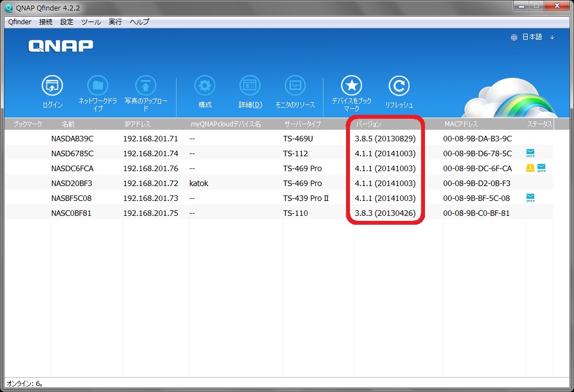
Task: Click version 3.8.5 (20130829)
Action: (x=385, y=139)
